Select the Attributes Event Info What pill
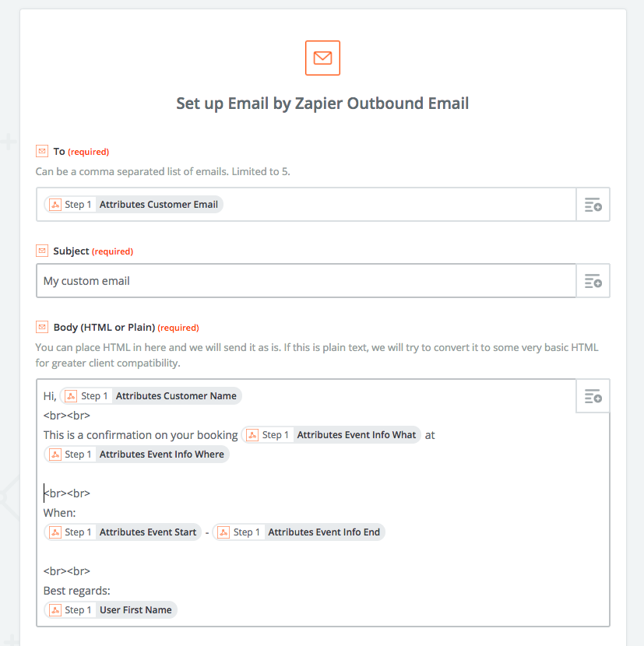 331,434
